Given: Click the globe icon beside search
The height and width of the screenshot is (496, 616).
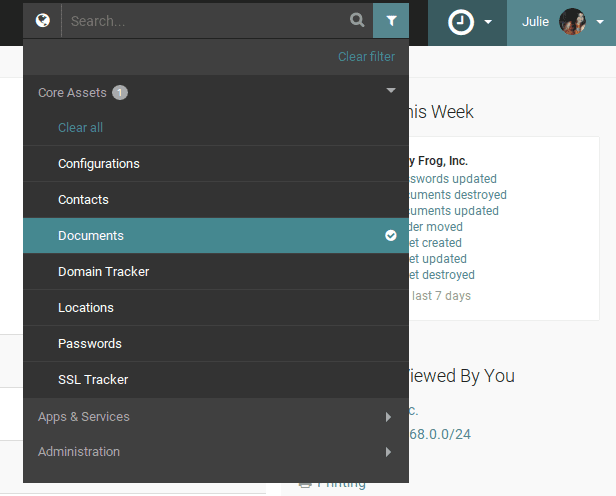Looking at the screenshot, I should coord(42,20).
